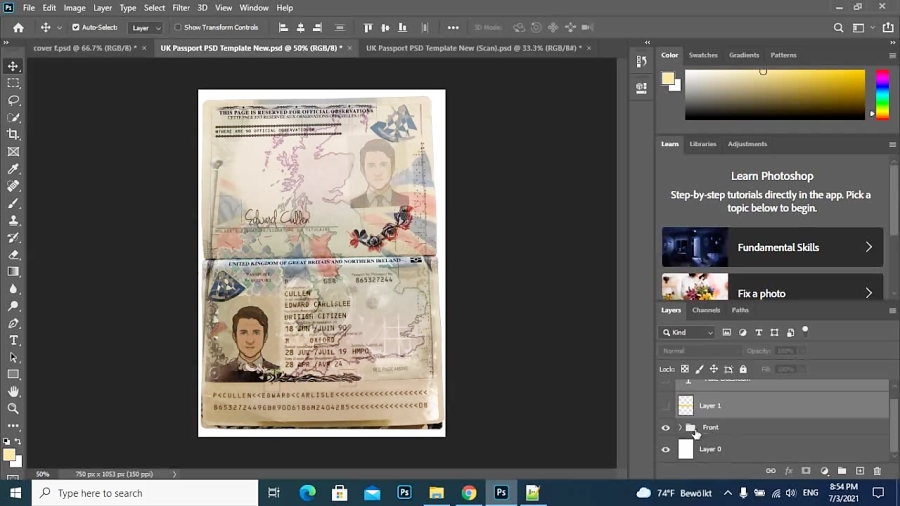Hide the Layer 0 layer
The image size is (900, 506).
(x=666, y=450)
